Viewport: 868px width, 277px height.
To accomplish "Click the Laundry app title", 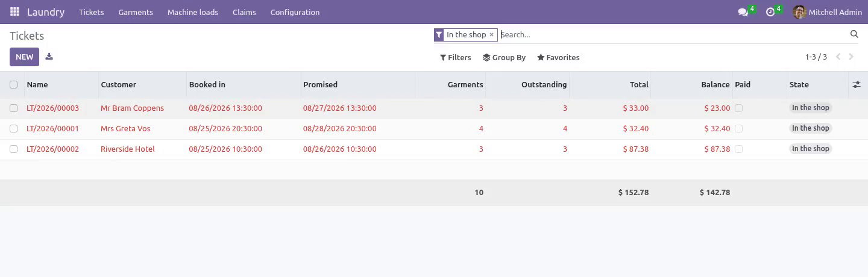I will pos(46,12).
